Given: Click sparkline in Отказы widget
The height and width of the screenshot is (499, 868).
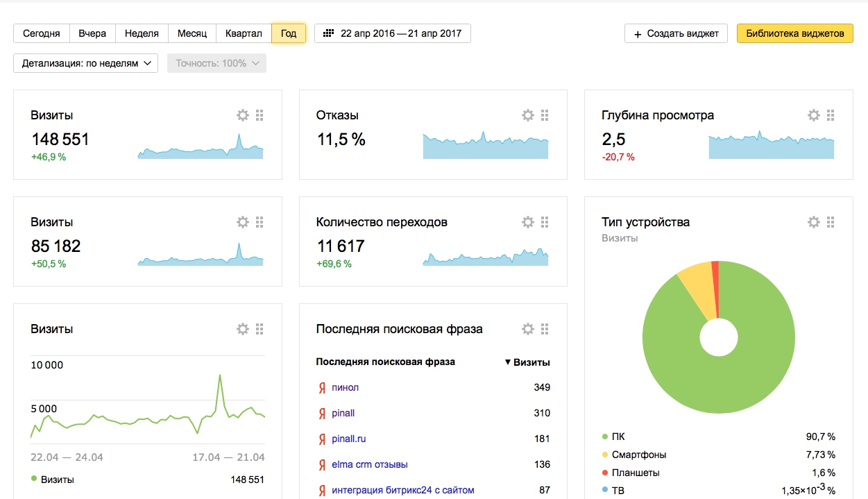Looking at the screenshot, I should [486, 146].
